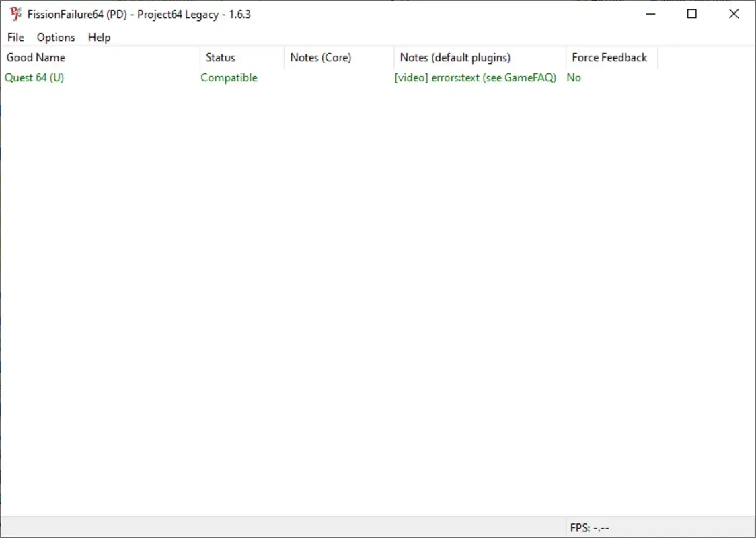Sort the list by Force Feedback
This screenshot has height=538, width=756.
pos(609,57)
